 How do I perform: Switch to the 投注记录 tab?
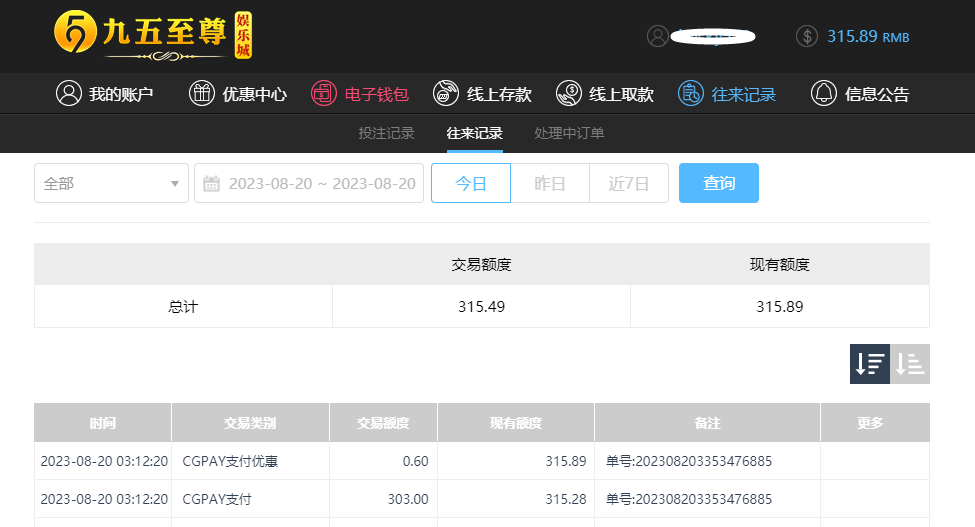click(x=386, y=133)
